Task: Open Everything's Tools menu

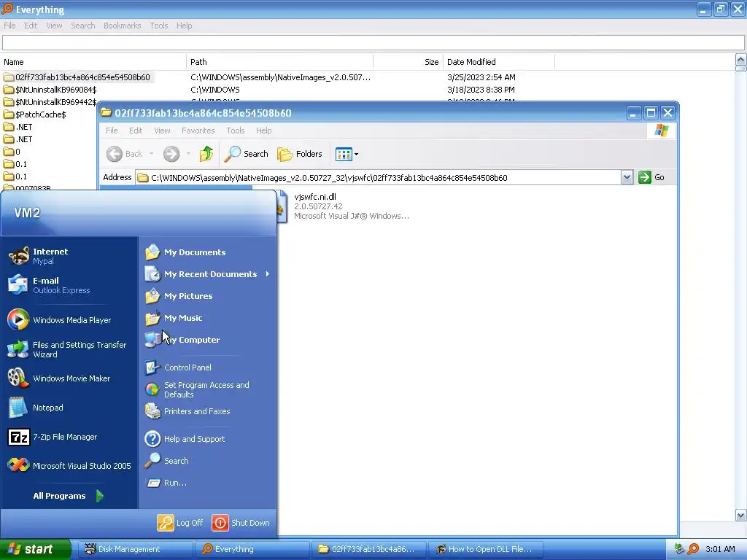Action: point(158,26)
